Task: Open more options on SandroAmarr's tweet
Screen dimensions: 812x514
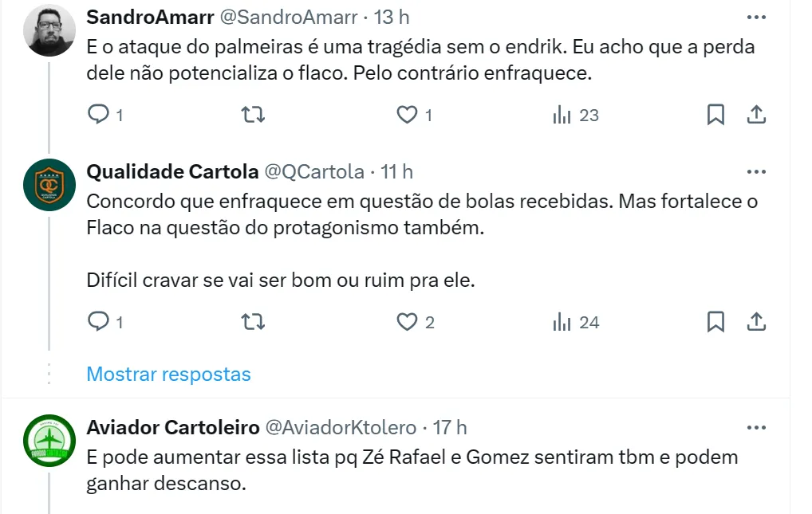Action: click(x=755, y=17)
